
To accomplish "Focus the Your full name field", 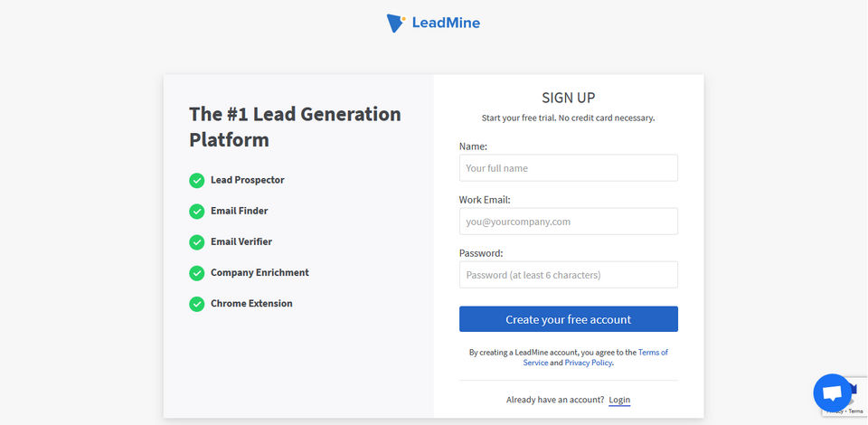I will click(x=568, y=168).
